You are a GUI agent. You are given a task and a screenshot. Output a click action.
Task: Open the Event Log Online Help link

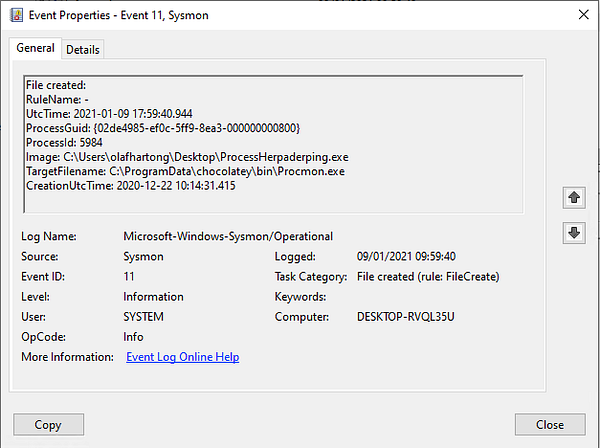(x=183, y=357)
